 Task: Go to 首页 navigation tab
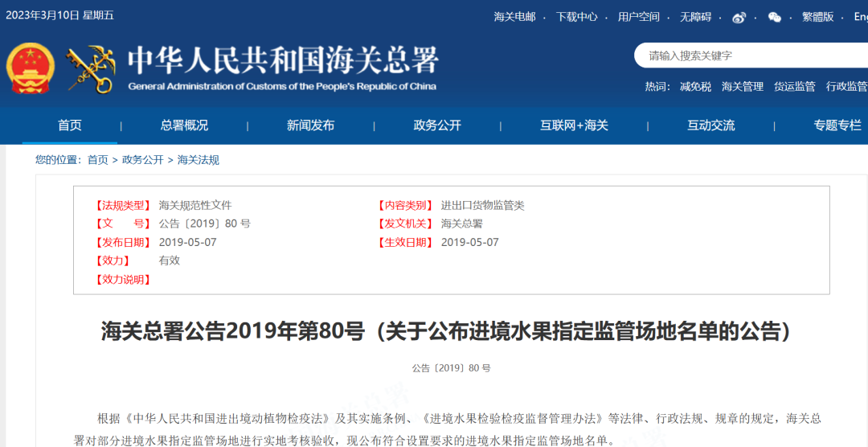(70, 125)
